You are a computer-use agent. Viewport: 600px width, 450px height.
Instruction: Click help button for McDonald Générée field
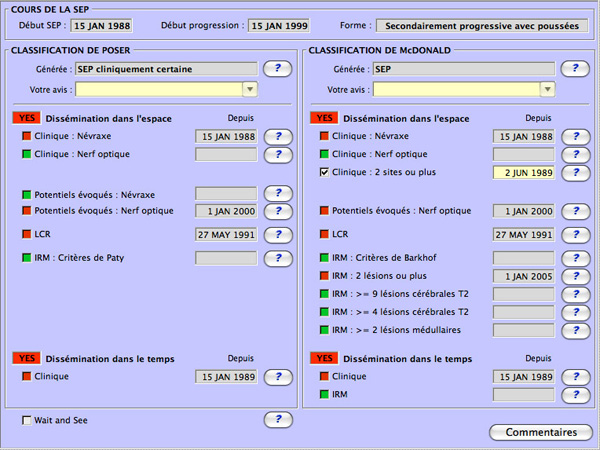tap(575, 69)
